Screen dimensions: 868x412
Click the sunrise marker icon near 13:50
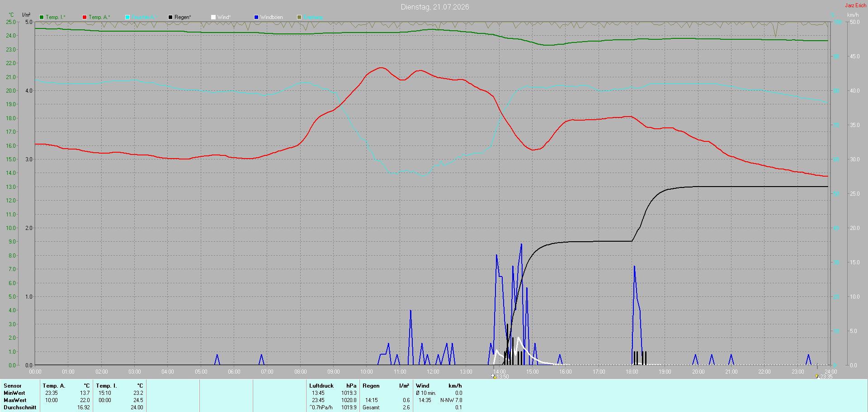click(x=494, y=376)
